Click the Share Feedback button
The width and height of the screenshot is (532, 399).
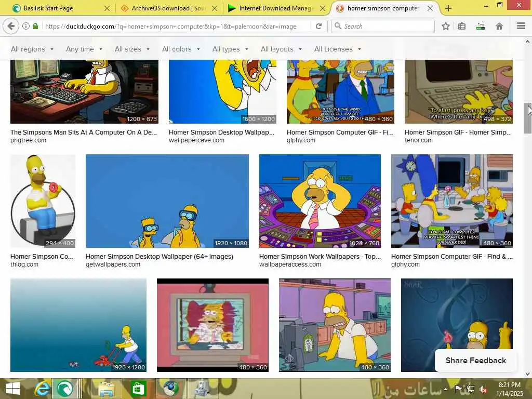coord(476,361)
